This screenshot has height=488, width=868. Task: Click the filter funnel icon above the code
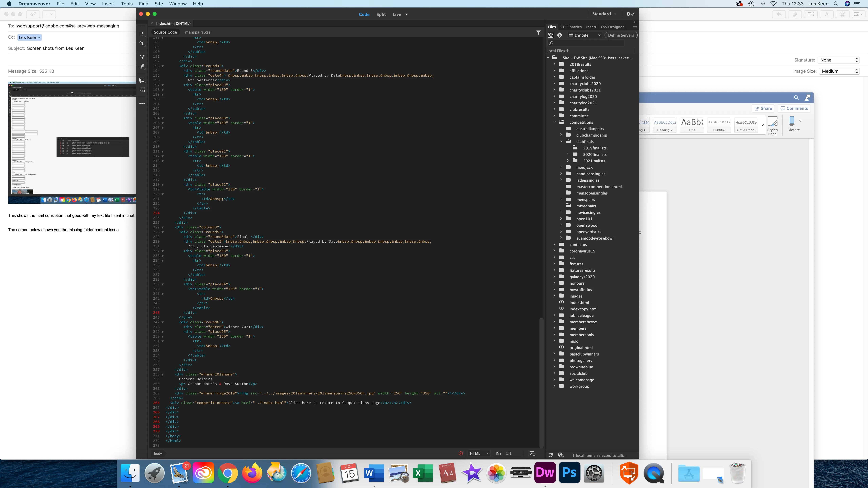538,32
